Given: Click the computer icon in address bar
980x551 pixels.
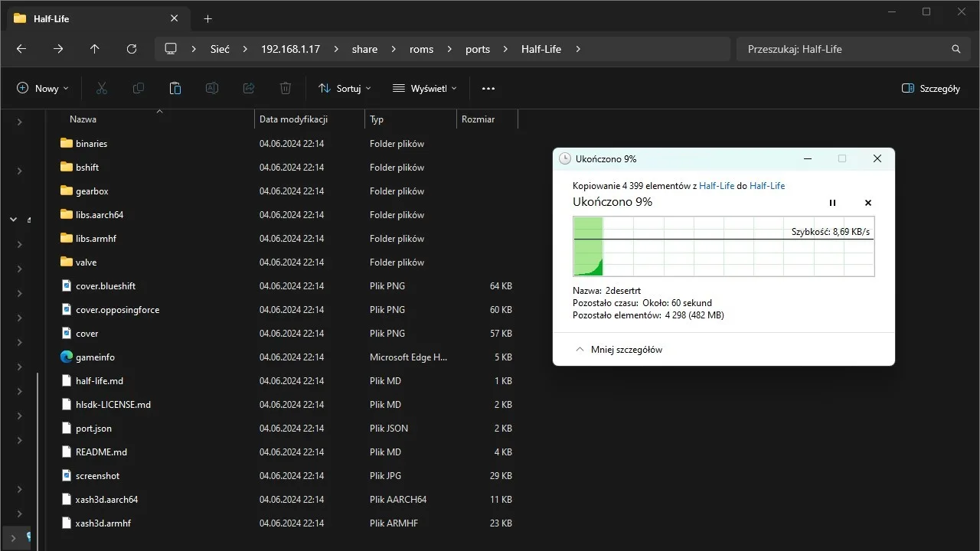Looking at the screenshot, I should pos(171,49).
